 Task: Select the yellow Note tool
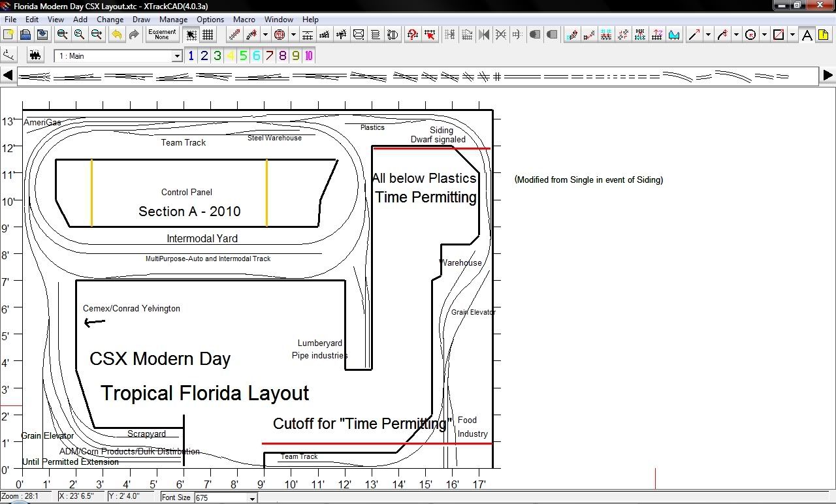tap(824, 35)
